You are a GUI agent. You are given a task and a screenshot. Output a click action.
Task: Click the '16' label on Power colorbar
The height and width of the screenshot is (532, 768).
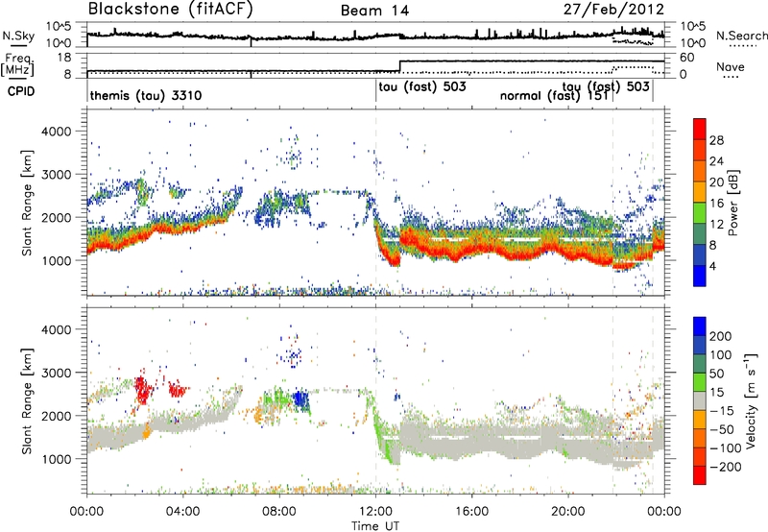point(716,204)
